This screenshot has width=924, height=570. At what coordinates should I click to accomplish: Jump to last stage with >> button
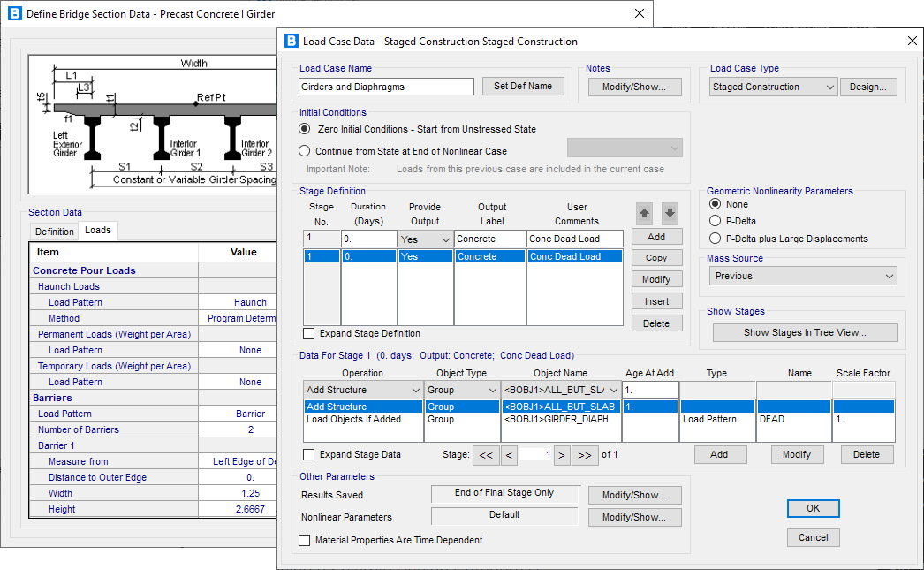pyautogui.click(x=584, y=455)
